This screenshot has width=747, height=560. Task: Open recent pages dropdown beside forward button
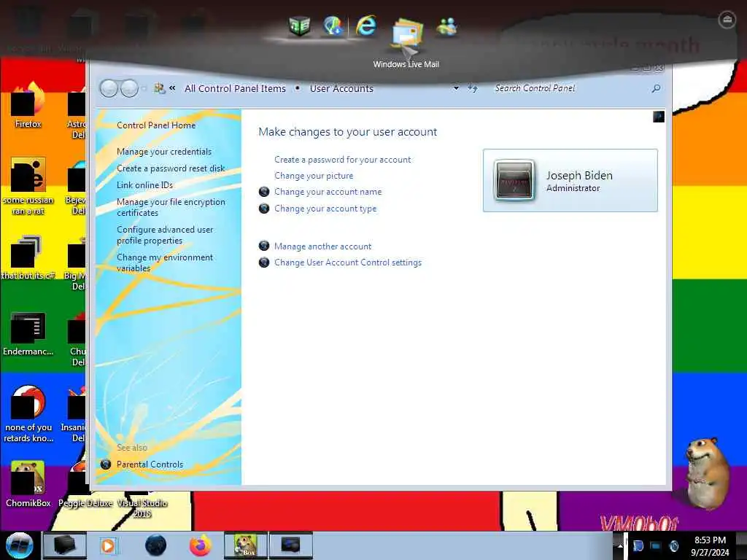click(144, 88)
